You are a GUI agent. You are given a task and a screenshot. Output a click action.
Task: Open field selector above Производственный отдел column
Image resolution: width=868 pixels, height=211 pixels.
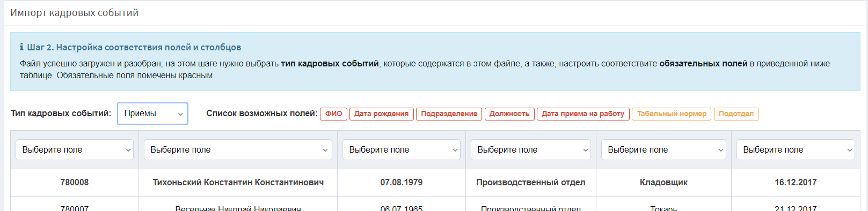[x=531, y=150]
